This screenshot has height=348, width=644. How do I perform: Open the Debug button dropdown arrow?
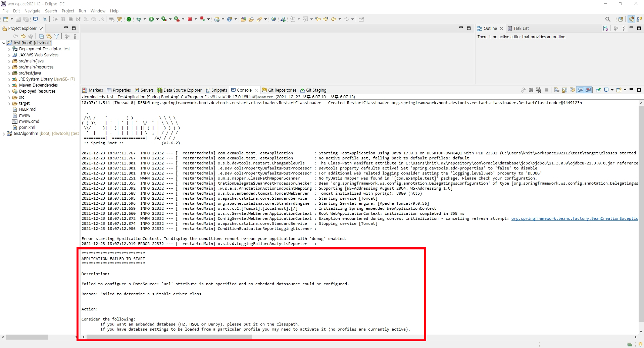click(x=145, y=19)
